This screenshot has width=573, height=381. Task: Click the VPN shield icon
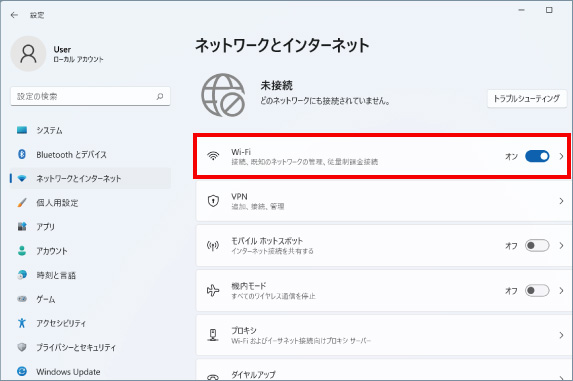213,201
